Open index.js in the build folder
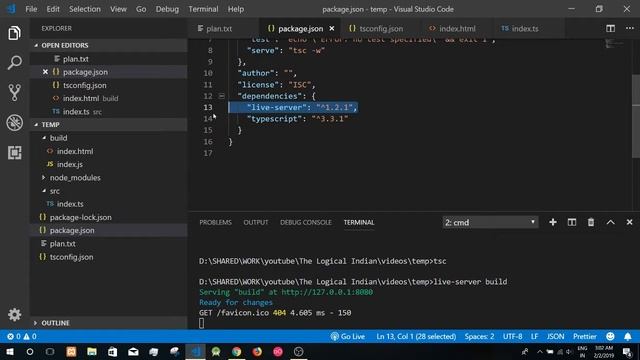The height and width of the screenshot is (360, 640). tap(70, 164)
